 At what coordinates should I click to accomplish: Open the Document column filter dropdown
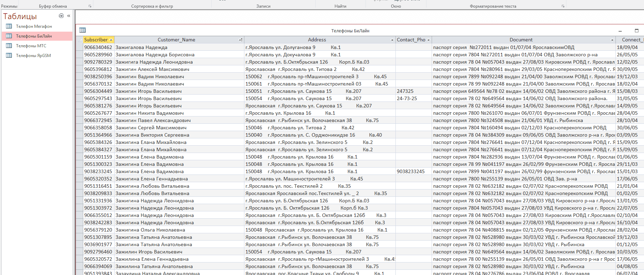tap(612, 40)
